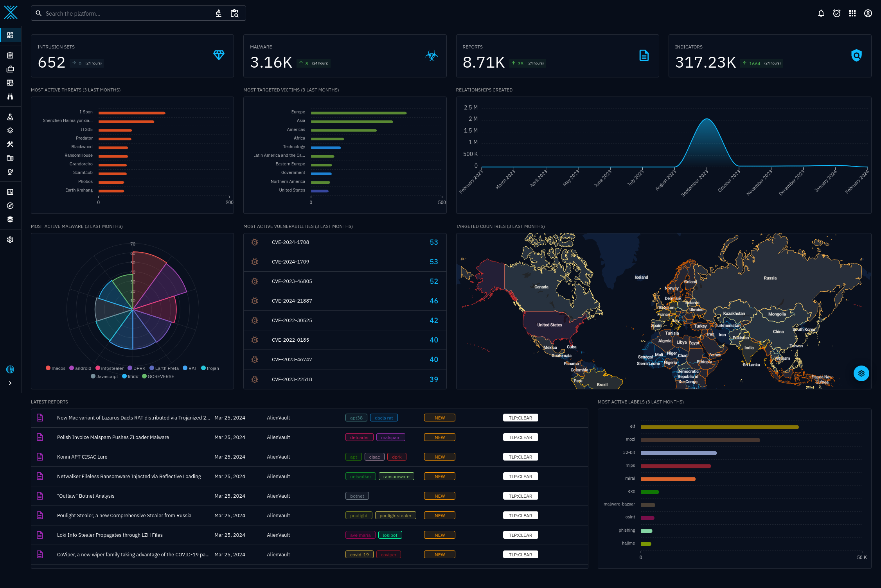Open the apps grid menu
This screenshot has width=881, height=588.
coord(852,13)
